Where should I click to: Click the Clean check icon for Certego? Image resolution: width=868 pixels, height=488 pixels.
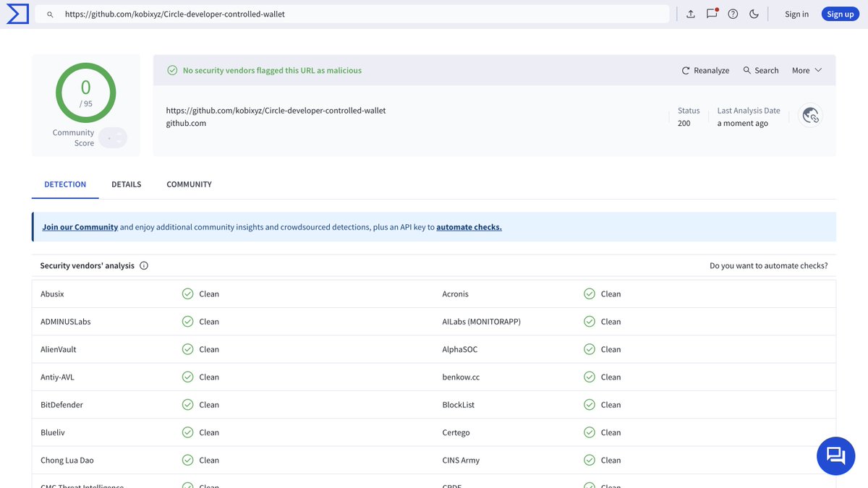589,432
